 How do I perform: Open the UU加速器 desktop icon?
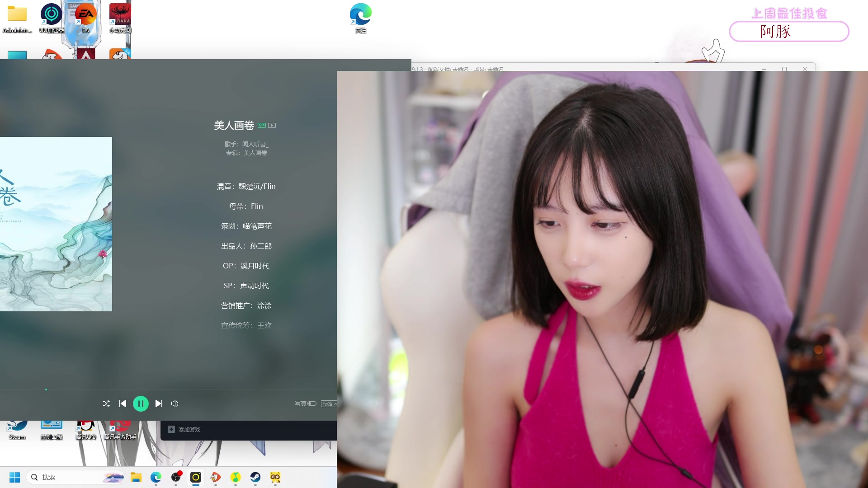[52, 19]
